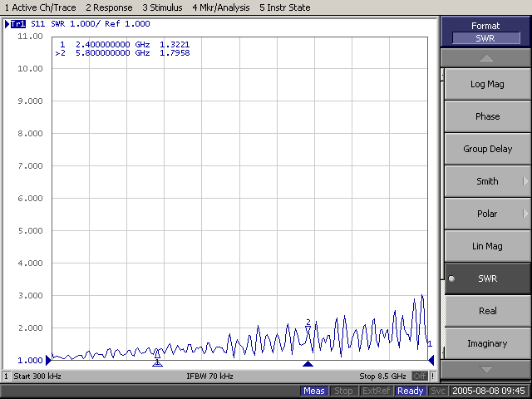The width and height of the screenshot is (532, 399).
Task: Open the 2 Response menu
Action: (x=109, y=7)
